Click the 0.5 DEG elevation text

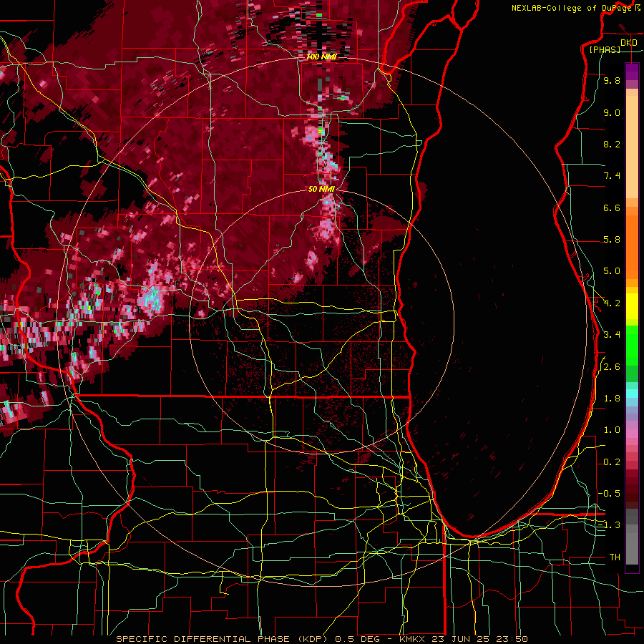tap(358, 639)
